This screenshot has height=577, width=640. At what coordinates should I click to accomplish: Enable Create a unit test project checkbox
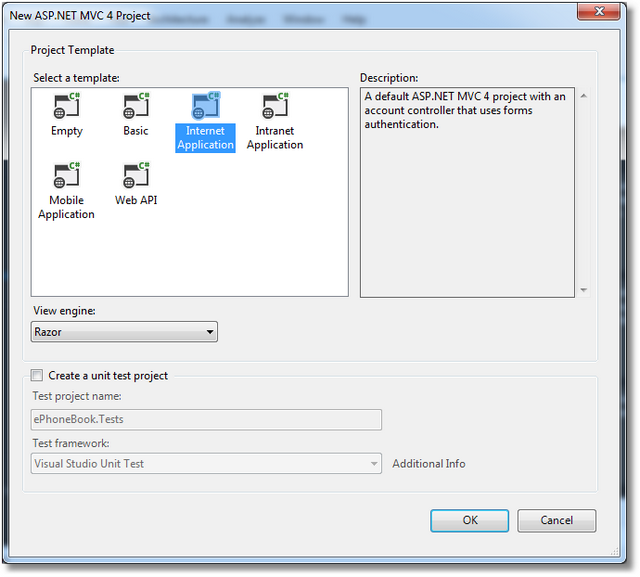tap(37, 375)
